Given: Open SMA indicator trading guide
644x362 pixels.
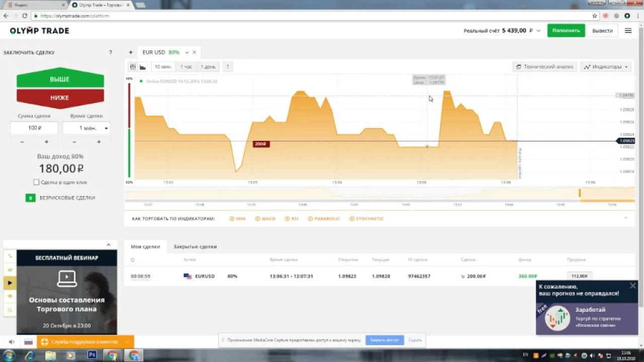Looking at the screenshot, I should (237, 219).
